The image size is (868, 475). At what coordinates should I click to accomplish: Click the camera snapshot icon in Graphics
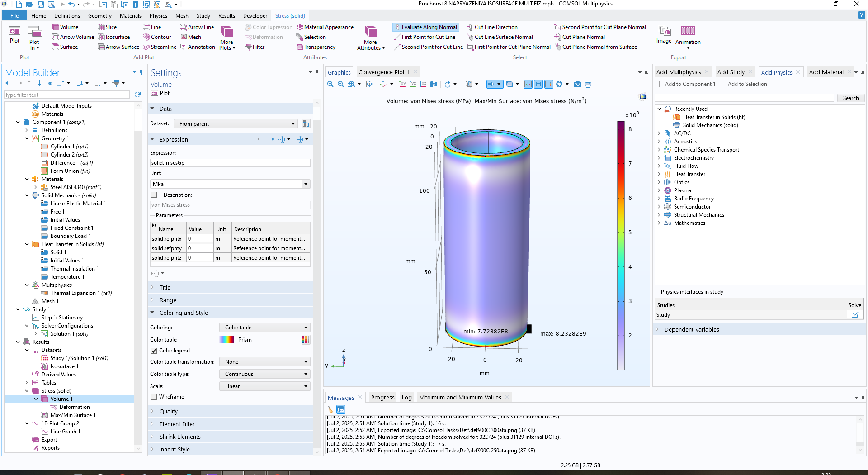(577, 84)
